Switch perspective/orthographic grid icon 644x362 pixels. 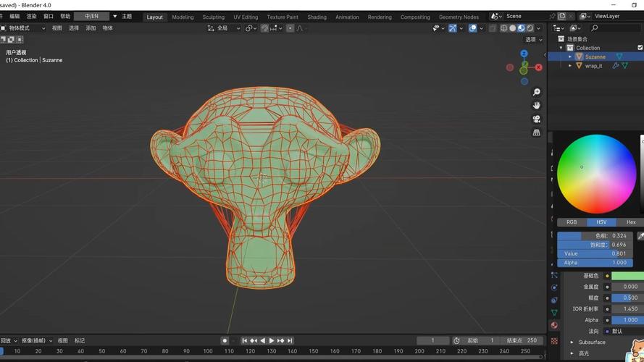click(x=536, y=132)
